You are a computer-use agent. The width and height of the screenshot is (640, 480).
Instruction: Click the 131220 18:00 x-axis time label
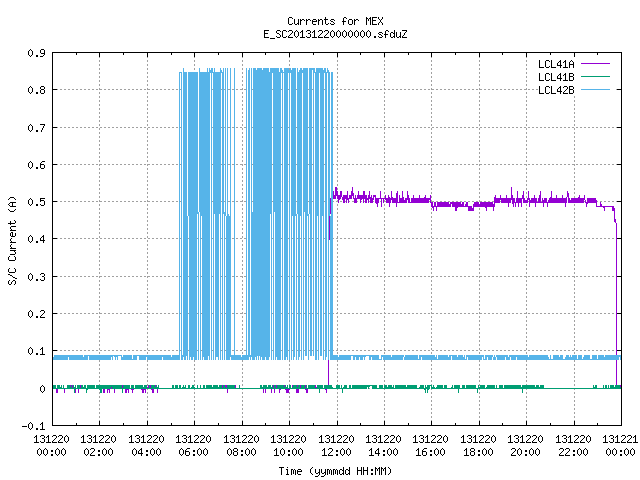click(478, 446)
